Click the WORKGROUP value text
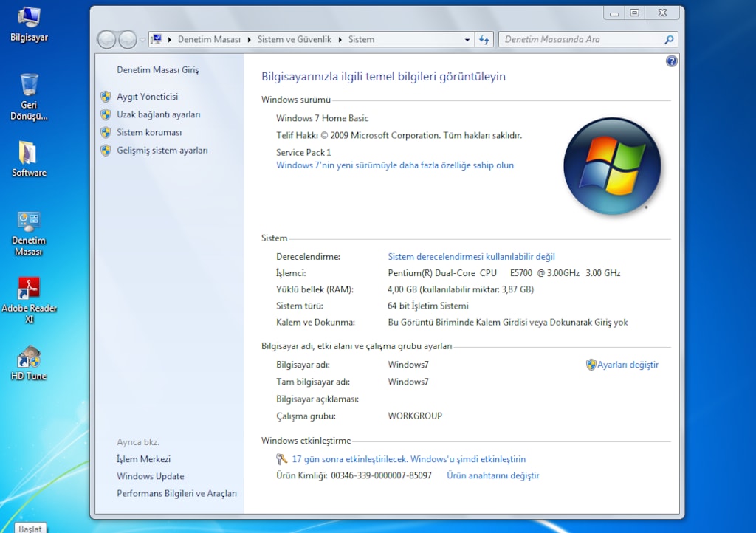Viewport: 756px width, 533px height. [x=415, y=416]
